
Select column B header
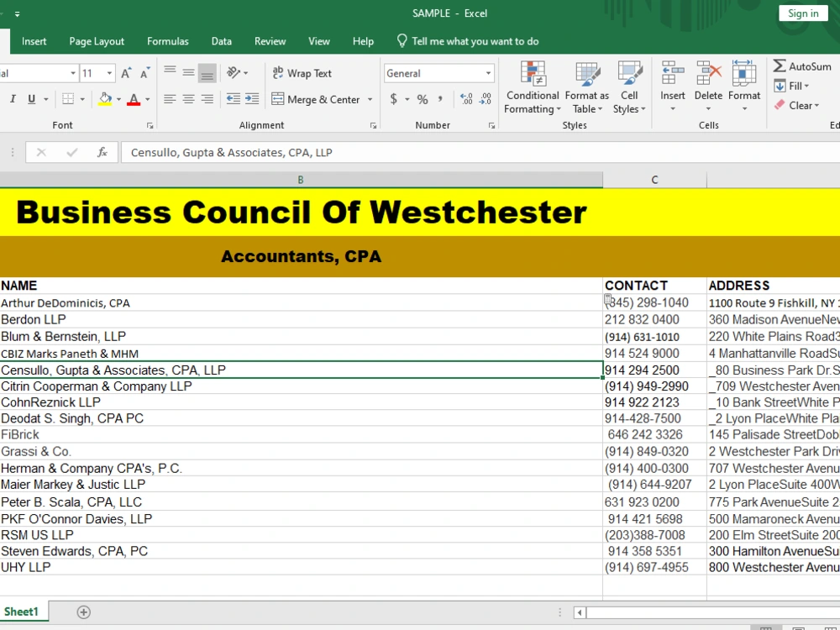(x=301, y=180)
